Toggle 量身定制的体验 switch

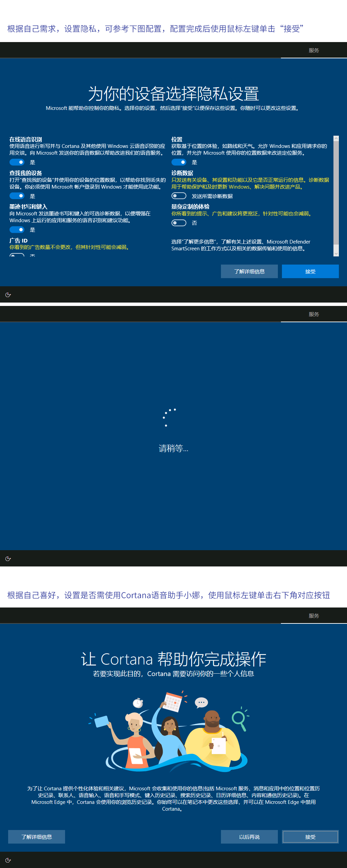[x=179, y=223]
